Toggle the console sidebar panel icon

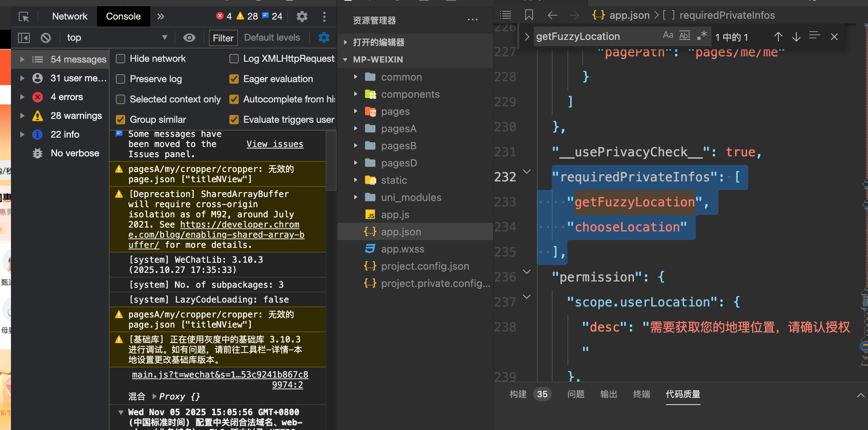(x=24, y=38)
